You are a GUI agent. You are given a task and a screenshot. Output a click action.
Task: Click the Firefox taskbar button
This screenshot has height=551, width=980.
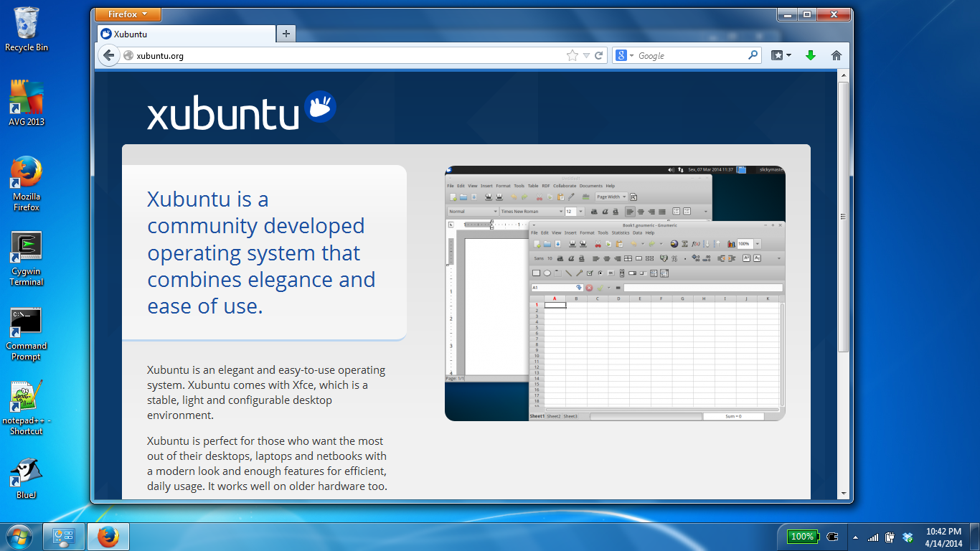(108, 536)
